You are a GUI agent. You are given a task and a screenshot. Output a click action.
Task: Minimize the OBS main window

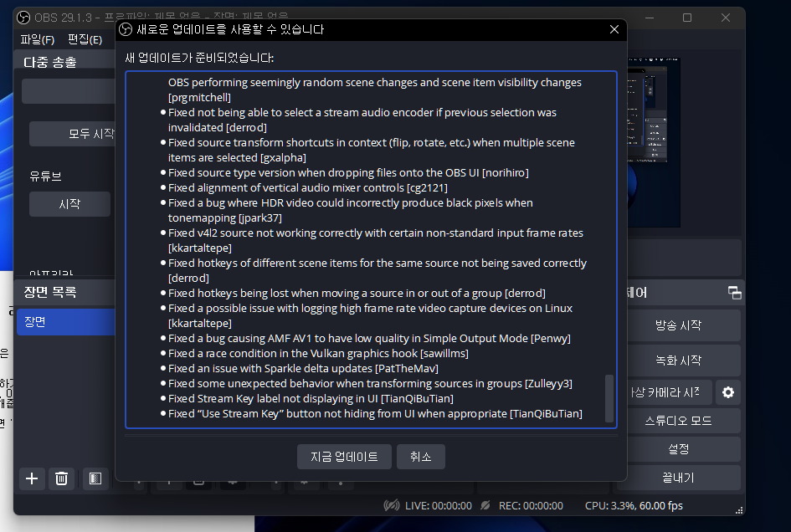pos(650,18)
